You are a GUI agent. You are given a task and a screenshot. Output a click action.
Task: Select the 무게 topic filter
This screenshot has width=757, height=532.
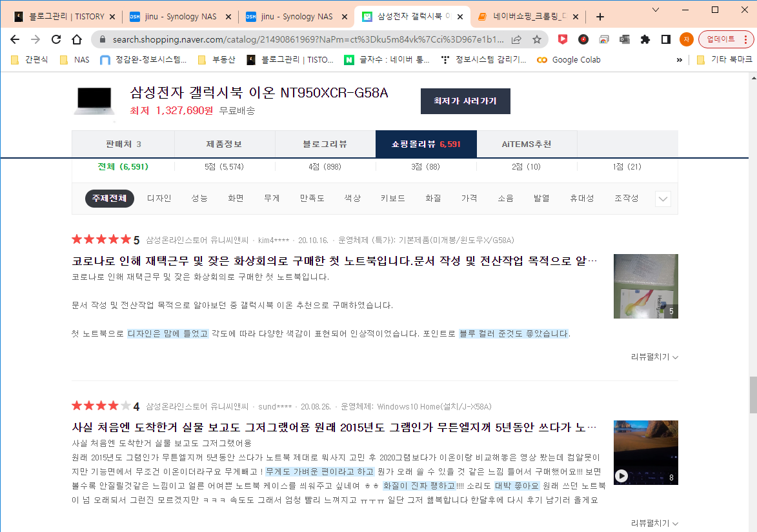[272, 198]
